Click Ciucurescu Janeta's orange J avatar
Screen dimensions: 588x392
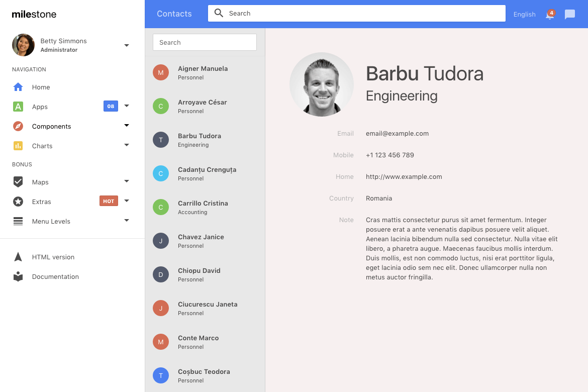[161, 308]
